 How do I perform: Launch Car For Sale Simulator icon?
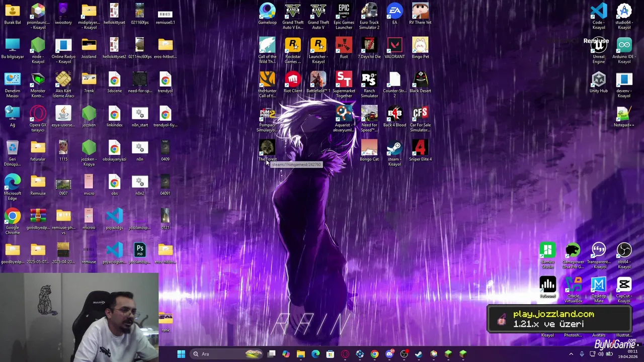coord(420,119)
